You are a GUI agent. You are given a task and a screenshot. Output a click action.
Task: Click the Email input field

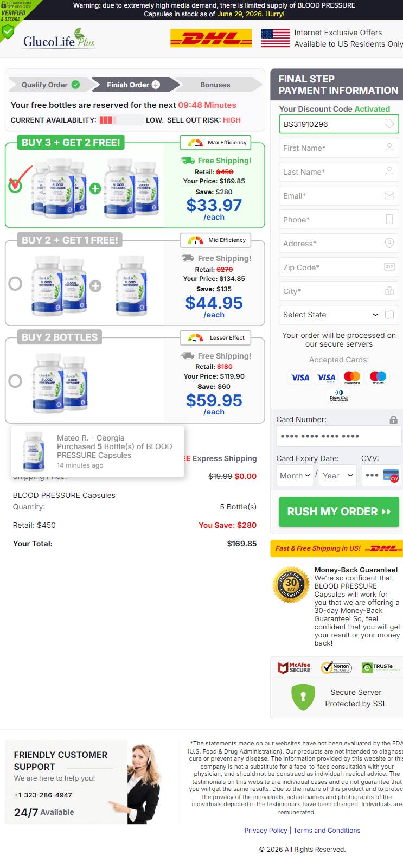pos(339,195)
